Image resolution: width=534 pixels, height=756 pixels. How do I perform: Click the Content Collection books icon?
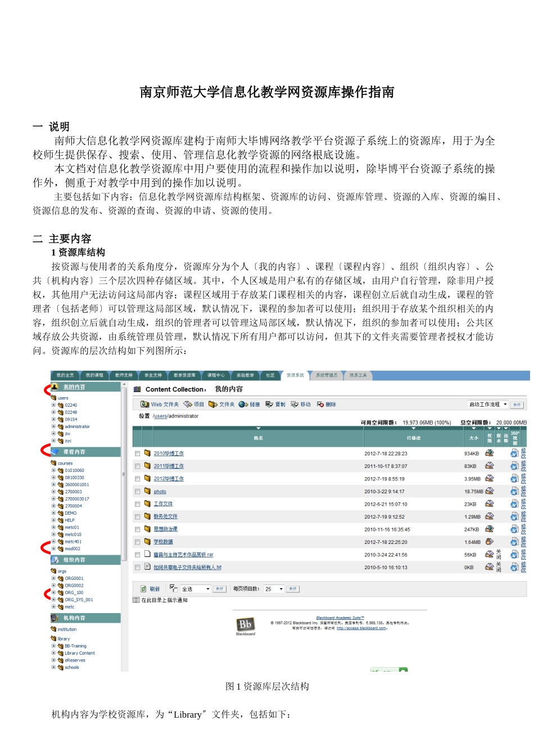click(137, 389)
